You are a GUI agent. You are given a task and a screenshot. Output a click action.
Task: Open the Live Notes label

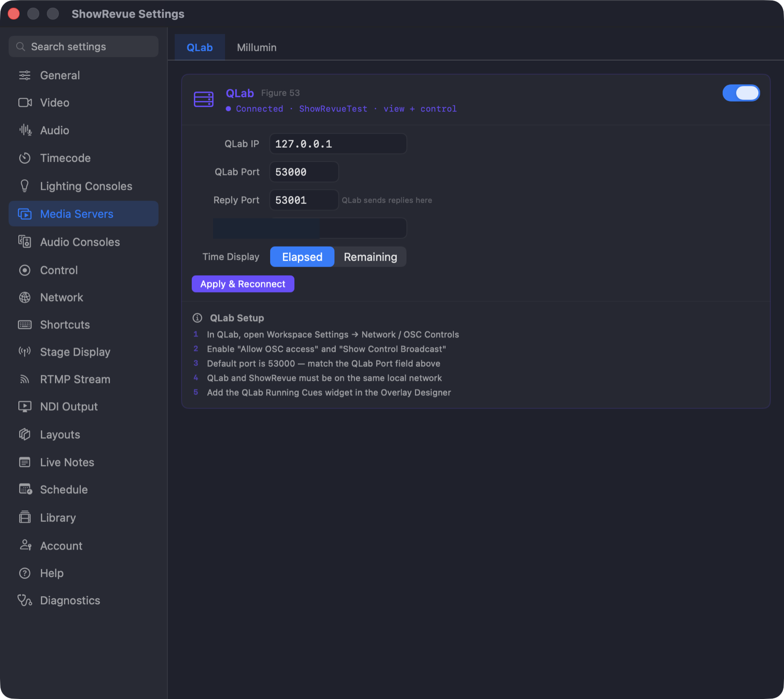[x=67, y=462]
